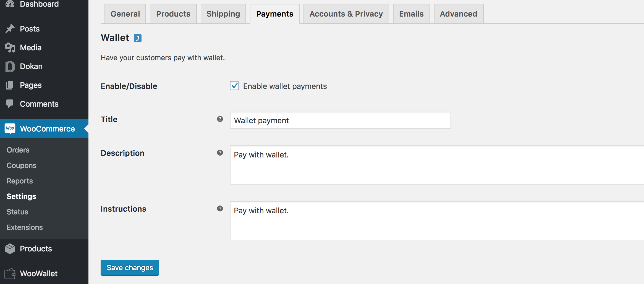Viewport: 644px width, 284px height.
Task: Click the Products box icon in sidebar
Action: pos(10,249)
